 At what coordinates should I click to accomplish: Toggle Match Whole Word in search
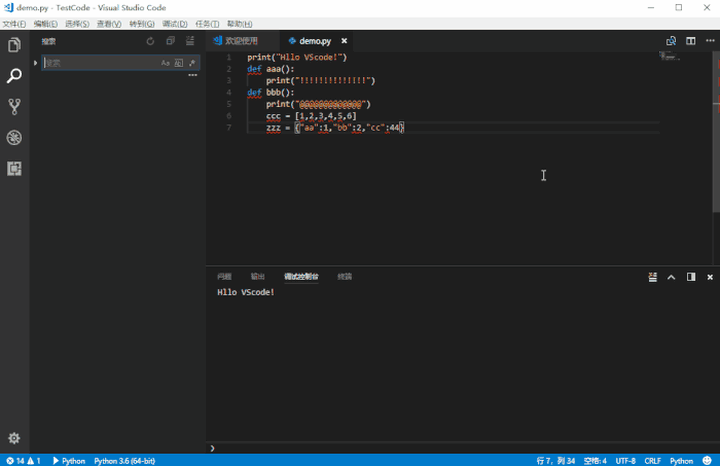[179, 63]
